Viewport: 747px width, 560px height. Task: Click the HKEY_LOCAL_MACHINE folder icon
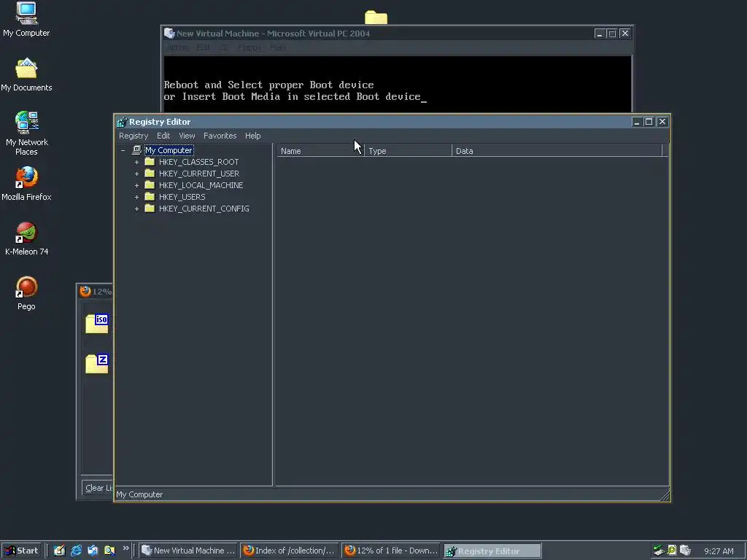(150, 185)
